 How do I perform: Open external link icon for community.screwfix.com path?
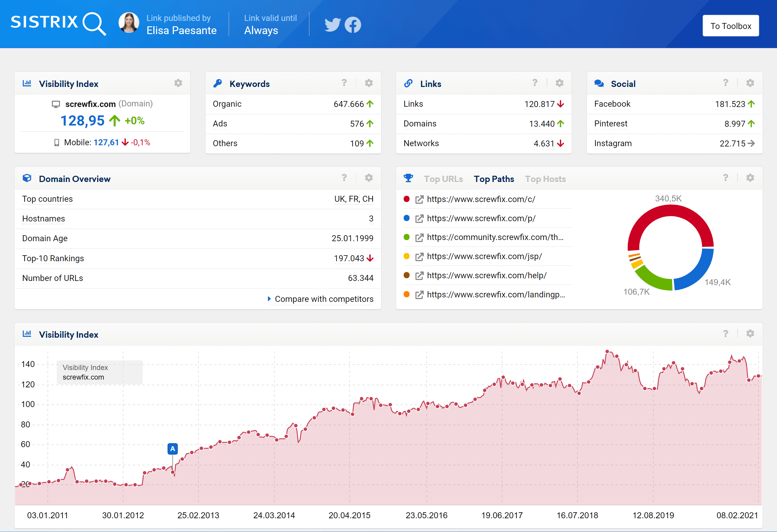coord(419,237)
